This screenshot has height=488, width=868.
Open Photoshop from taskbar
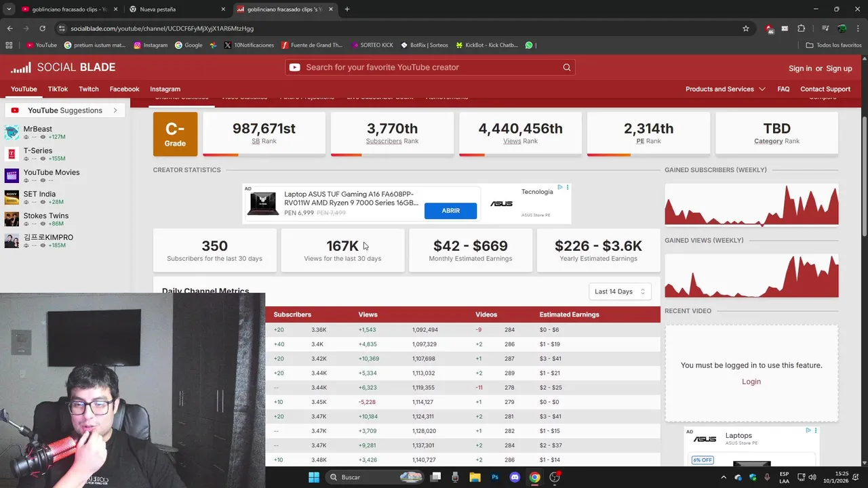click(x=495, y=477)
